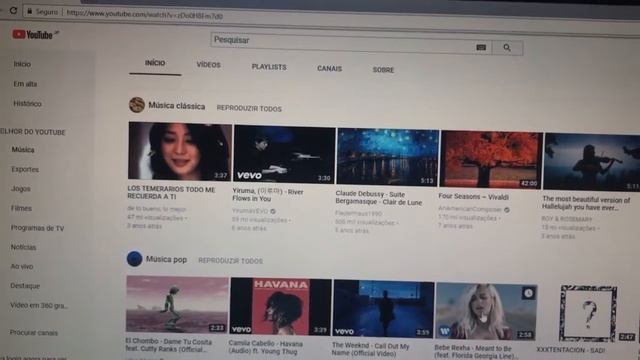Viewport: 640px width, 360px height.
Task: Click the title Yiruma - River Flows in You
Action: point(268,195)
